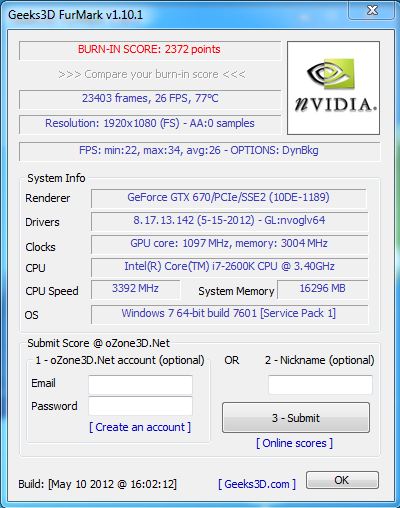Click the Windows 7 64-bit build OS value

click(229, 313)
